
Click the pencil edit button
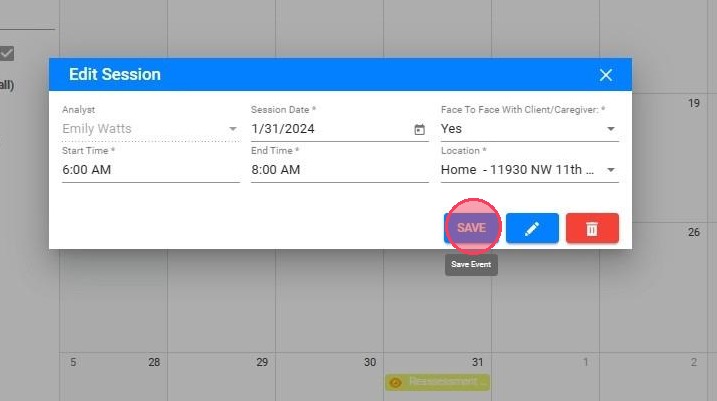[532, 228]
